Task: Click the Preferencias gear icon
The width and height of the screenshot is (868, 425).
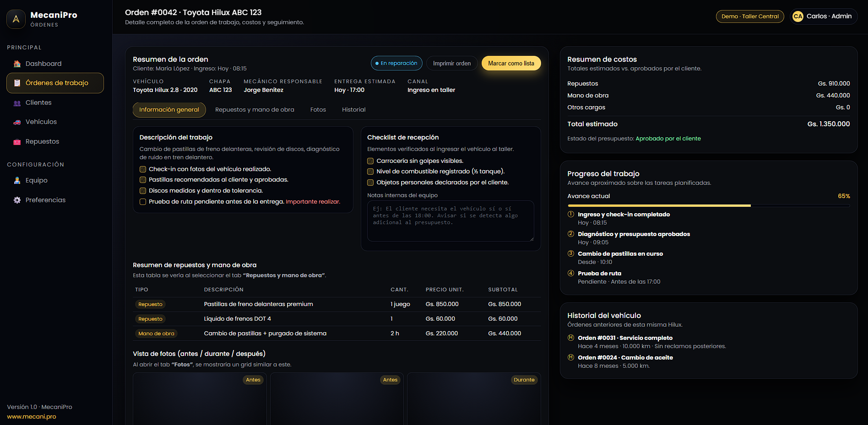Action: [x=17, y=200]
